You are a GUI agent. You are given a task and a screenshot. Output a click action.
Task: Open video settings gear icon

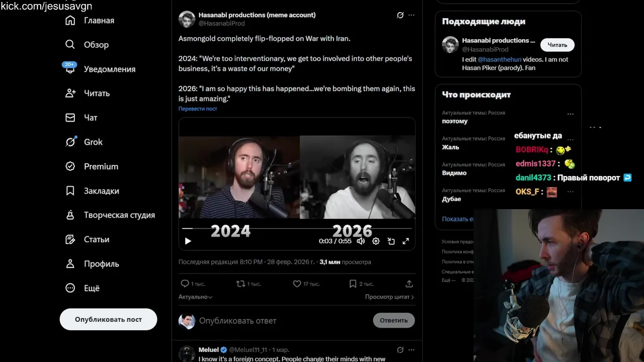point(376,241)
